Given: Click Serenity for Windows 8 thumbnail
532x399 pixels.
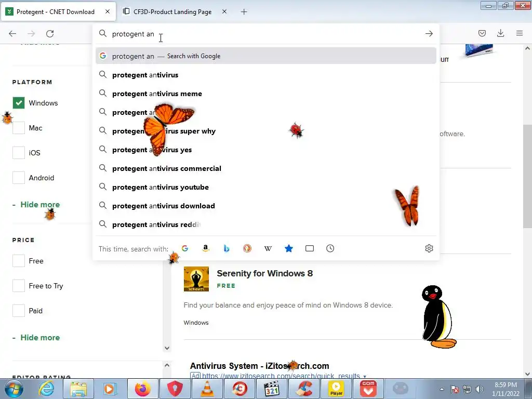Looking at the screenshot, I should tap(196, 279).
